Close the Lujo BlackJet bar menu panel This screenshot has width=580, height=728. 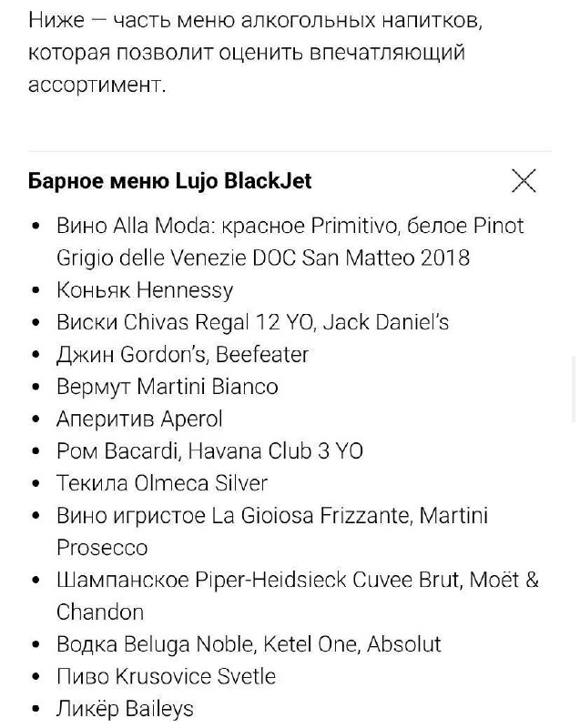point(524,181)
